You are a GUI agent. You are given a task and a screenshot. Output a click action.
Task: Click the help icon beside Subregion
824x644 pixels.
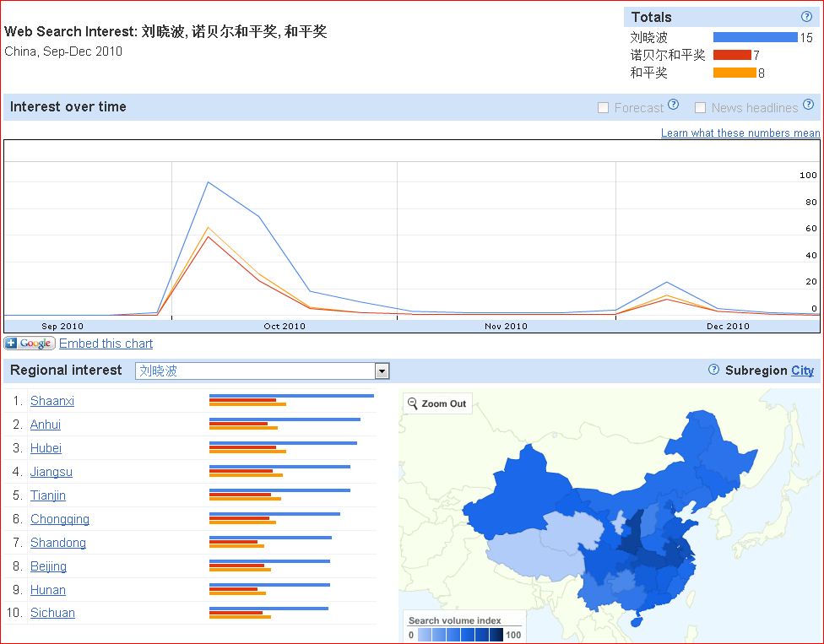pyautogui.click(x=713, y=370)
